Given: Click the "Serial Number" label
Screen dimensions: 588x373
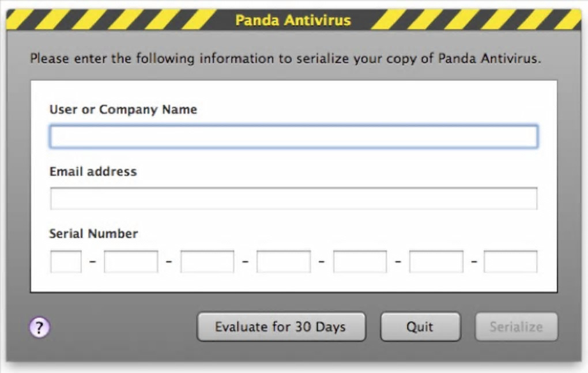Looking at the screenshot, I should (93, 233).
